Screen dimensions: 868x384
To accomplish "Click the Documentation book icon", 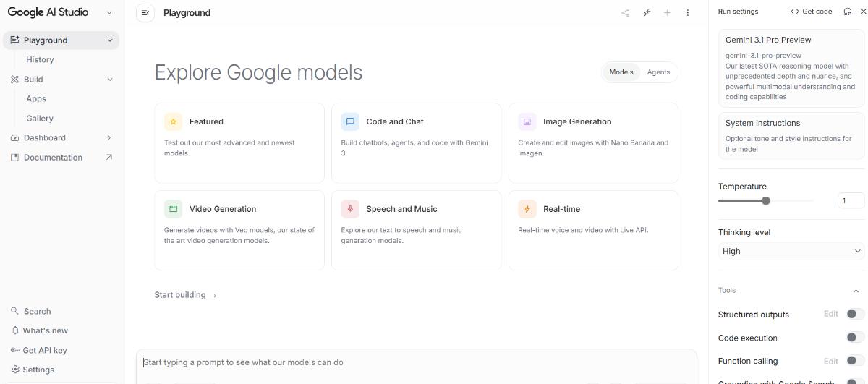I will (14, 157).
